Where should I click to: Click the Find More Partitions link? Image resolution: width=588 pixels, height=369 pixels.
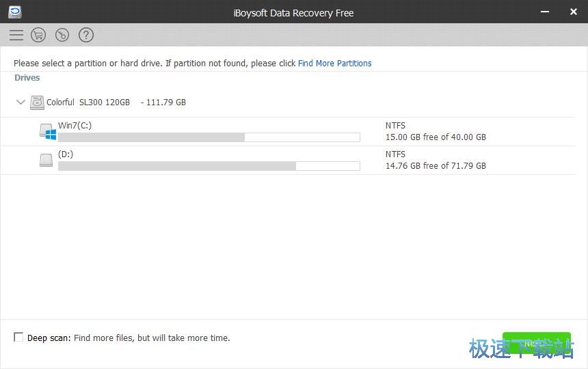pos(334,63)
